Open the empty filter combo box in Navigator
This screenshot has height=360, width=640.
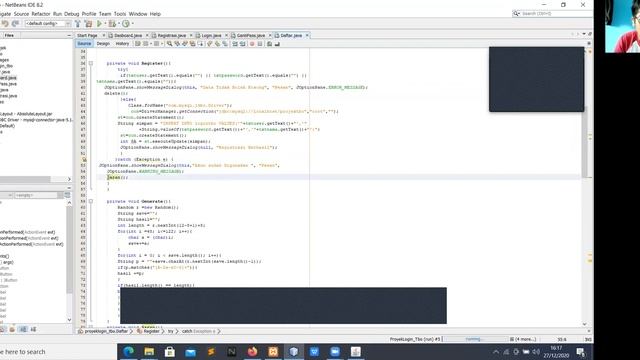(39, 195)
